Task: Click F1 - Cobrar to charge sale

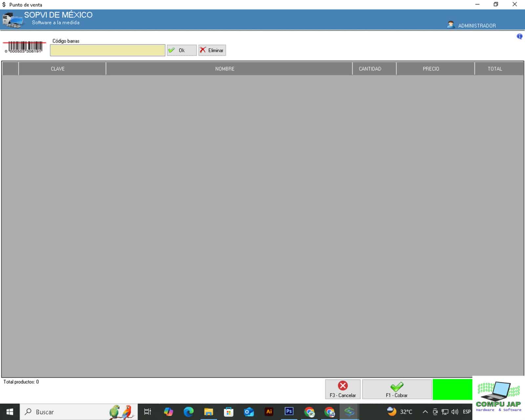Action: point(397,389)
